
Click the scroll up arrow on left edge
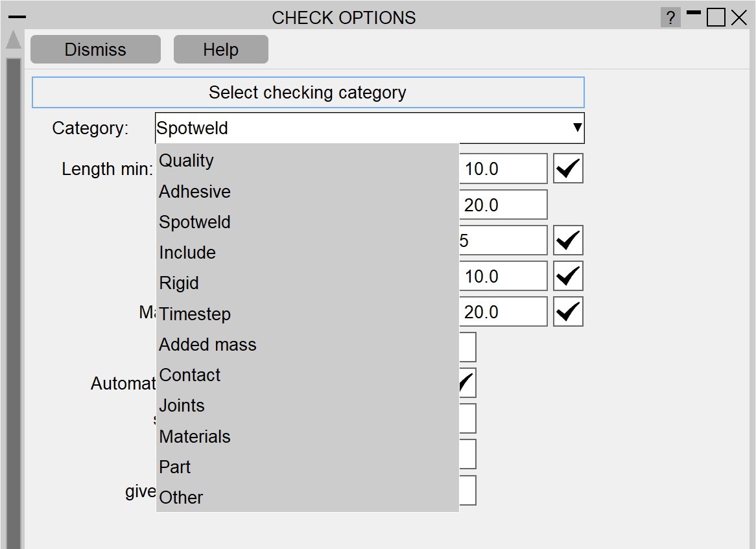[x=14, y=40]
